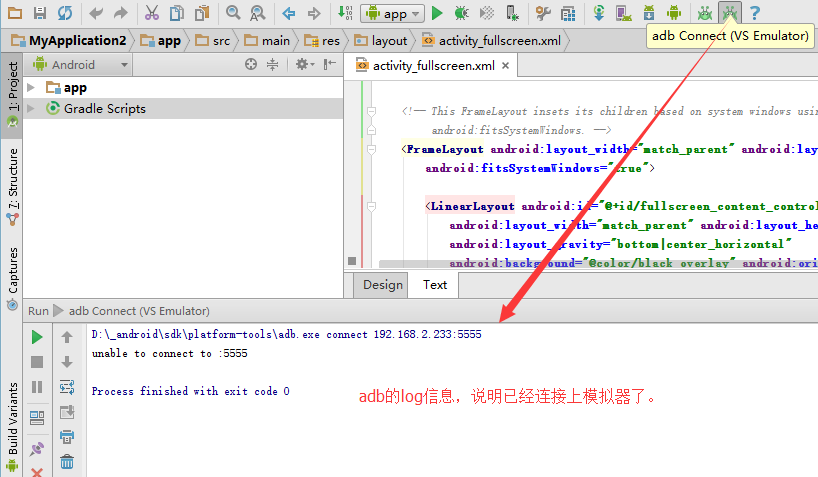818x477 pixels.
Task: Click the Open folder toolbar icon
Action: coord(15,13)
